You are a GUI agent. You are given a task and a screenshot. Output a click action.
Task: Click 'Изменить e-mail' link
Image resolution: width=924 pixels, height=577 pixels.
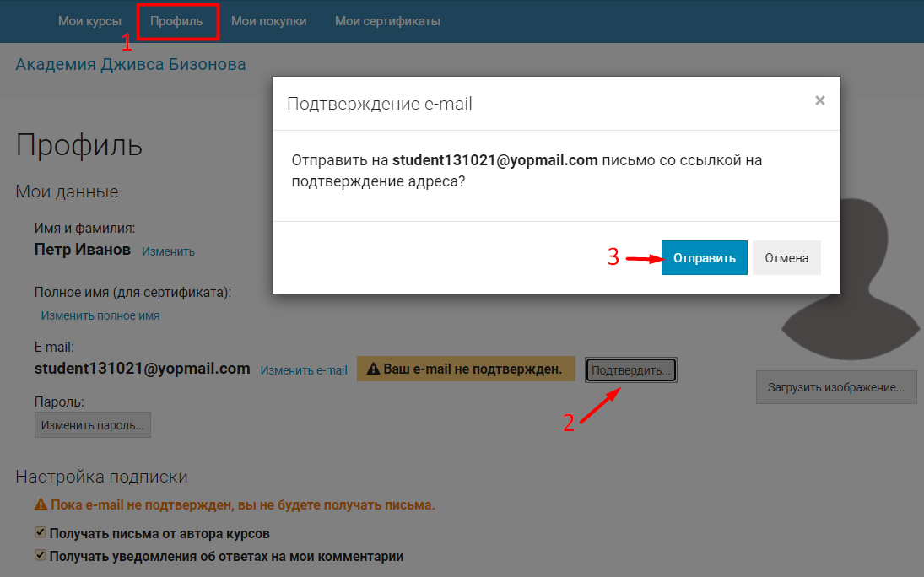pyautogui.click(x=304, y=370)
